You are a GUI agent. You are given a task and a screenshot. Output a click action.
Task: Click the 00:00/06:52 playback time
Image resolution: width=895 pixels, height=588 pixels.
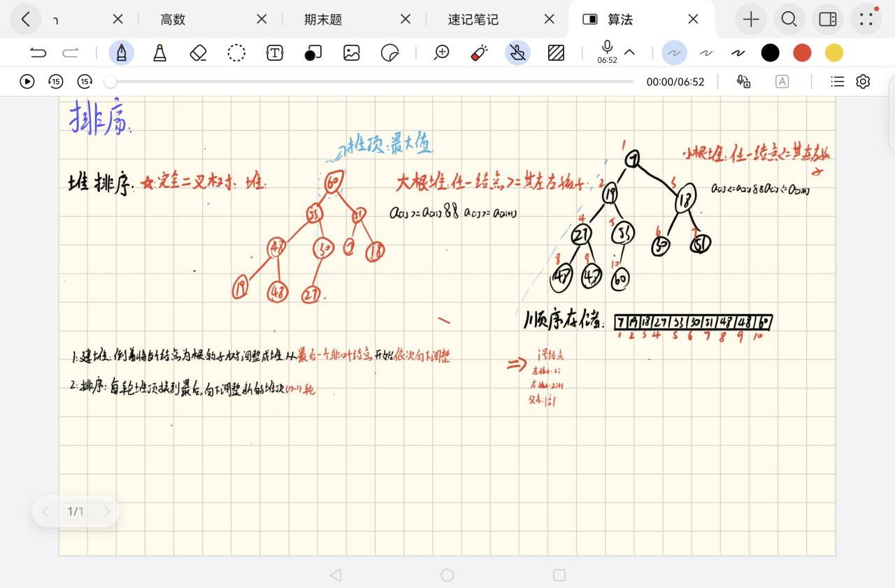point(675,82)
